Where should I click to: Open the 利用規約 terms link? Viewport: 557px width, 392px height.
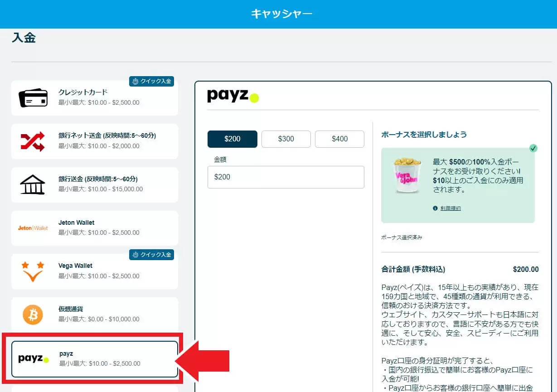[450, 208]
